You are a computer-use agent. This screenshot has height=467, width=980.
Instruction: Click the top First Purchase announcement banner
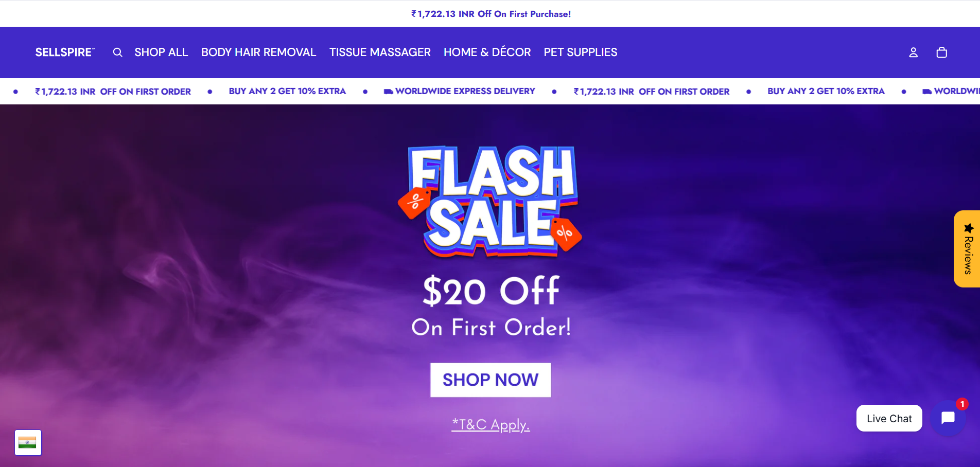point(491,14)
